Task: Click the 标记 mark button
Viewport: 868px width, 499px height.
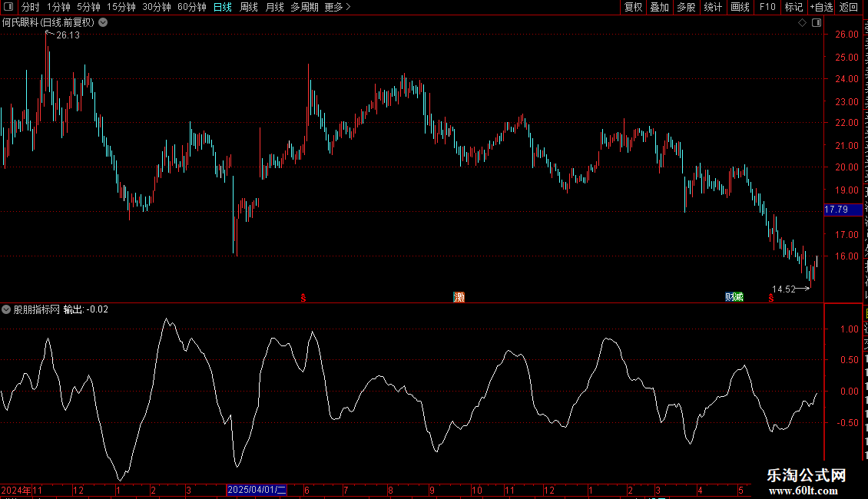Action: coord(793,7)
